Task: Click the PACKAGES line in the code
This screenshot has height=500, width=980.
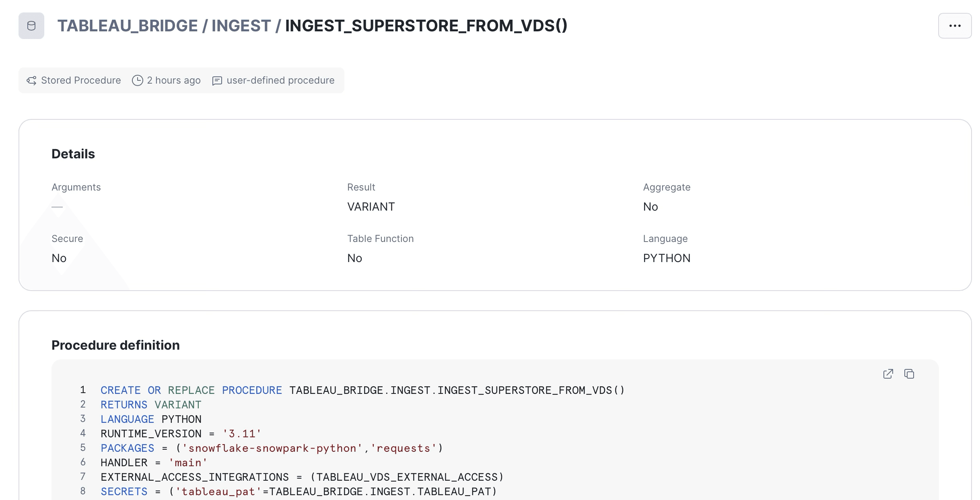Action: 272,448
